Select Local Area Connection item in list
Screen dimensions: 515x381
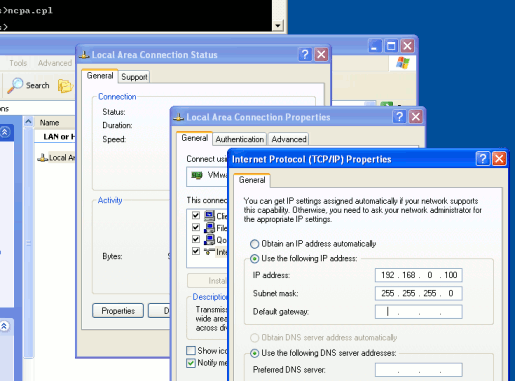point(57,158)
